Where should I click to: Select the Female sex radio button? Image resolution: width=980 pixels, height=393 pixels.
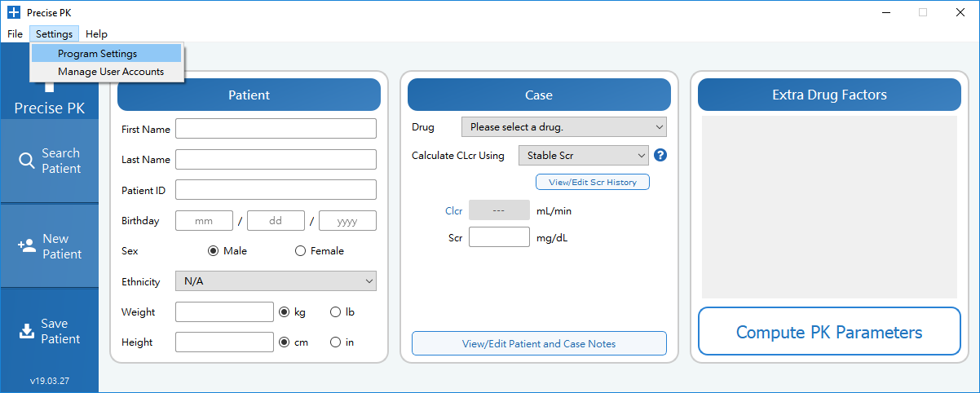(x=301, y=251)
